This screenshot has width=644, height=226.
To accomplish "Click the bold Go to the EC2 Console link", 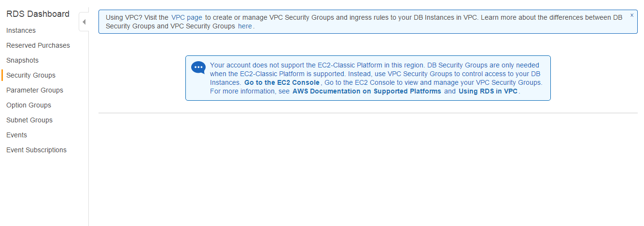I will coord(282,82).
